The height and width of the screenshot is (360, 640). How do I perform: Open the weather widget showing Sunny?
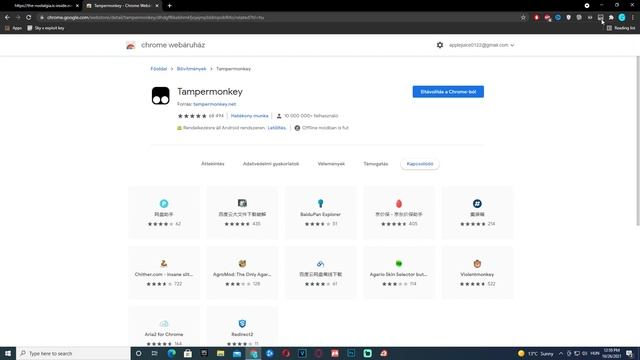[535, 353]
